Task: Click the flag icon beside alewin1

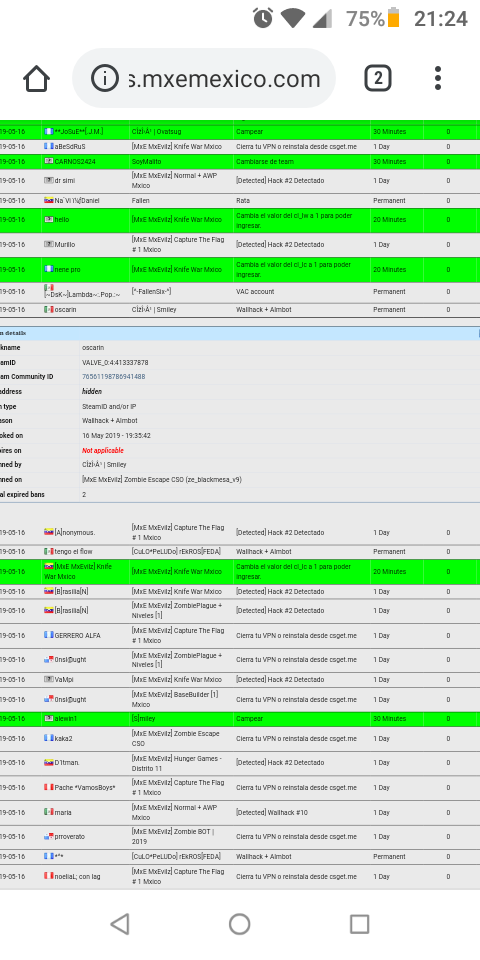Action: [x=49, y=718]
